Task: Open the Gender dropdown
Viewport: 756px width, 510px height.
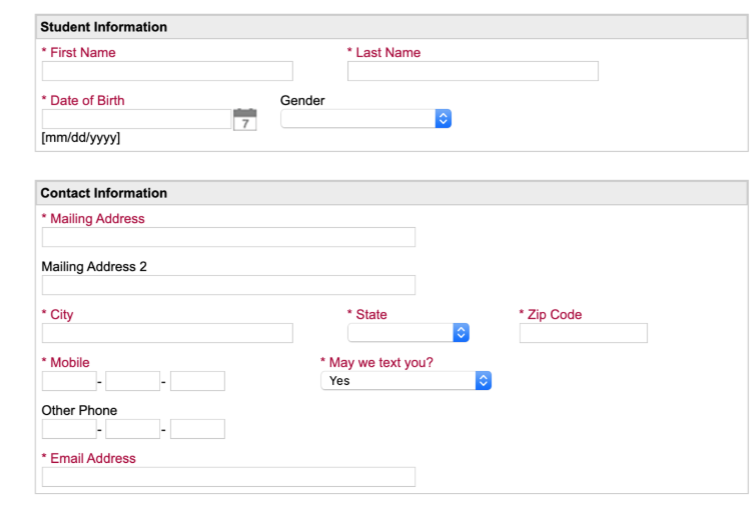Action: pyautogui.click(x=366, y=119)
